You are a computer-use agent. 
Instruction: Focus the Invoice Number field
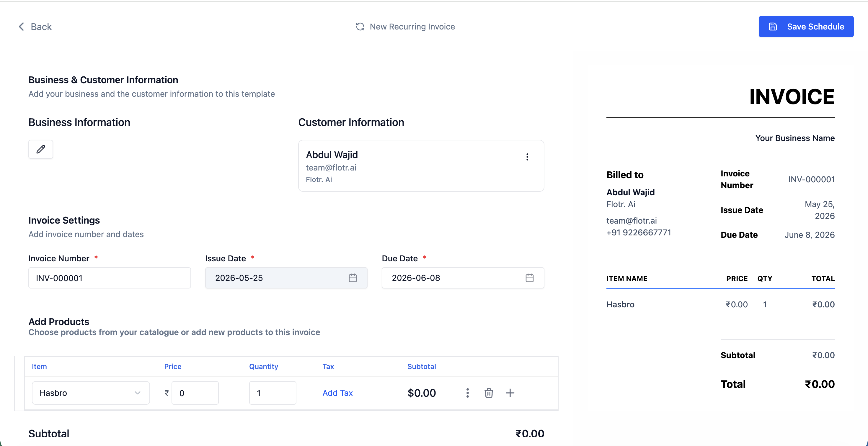point(110,278)
